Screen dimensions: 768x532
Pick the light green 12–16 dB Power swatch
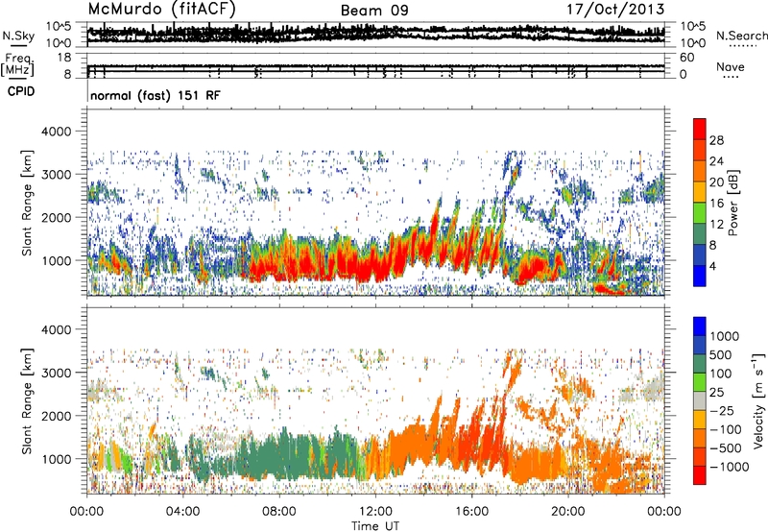(x=700, y=212)
